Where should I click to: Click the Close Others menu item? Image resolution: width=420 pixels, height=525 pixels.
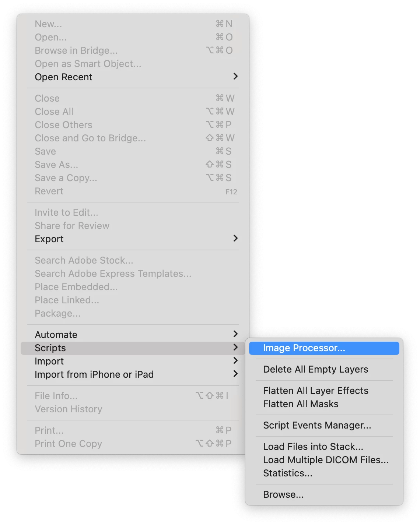point(133,125)
